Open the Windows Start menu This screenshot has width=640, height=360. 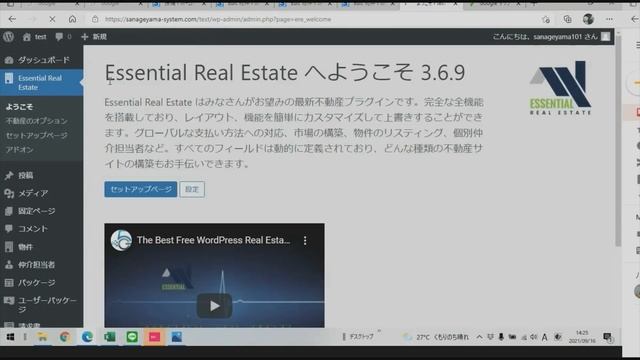click(x=10, y=337)
